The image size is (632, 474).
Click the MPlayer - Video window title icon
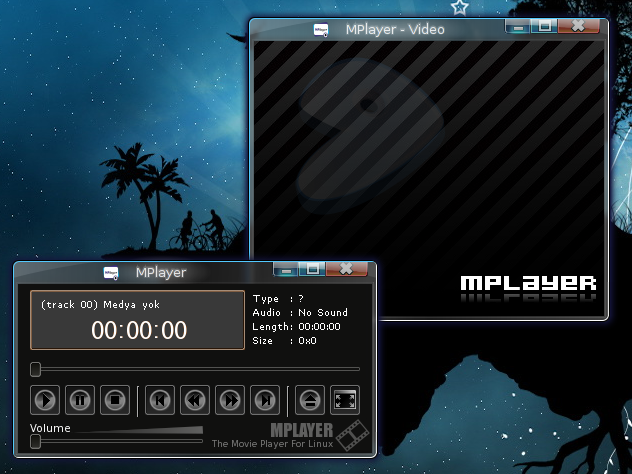point(321,30)
